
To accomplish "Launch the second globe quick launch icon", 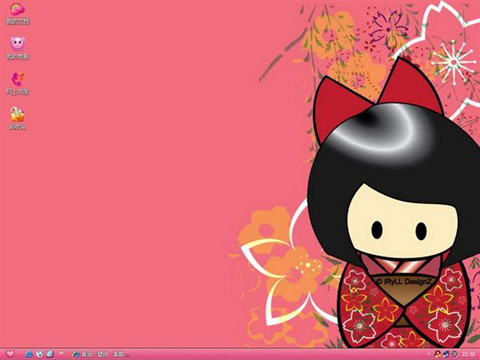I will 39,354.
